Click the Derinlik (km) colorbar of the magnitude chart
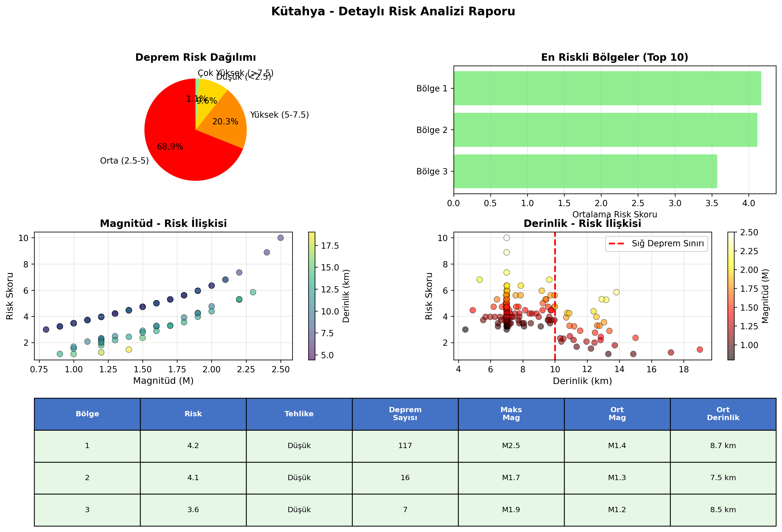The width and height of the screenshot is (782, 532). [312, 296]
